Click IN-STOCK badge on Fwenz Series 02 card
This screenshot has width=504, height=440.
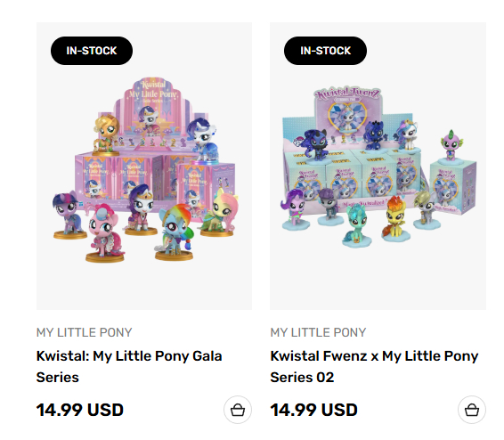pos(325,51)
